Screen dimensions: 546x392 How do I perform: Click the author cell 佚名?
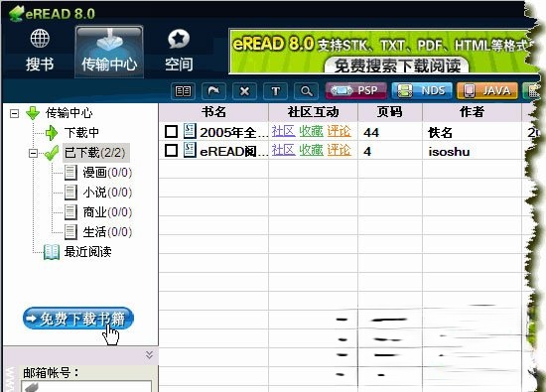coord(440,133)
